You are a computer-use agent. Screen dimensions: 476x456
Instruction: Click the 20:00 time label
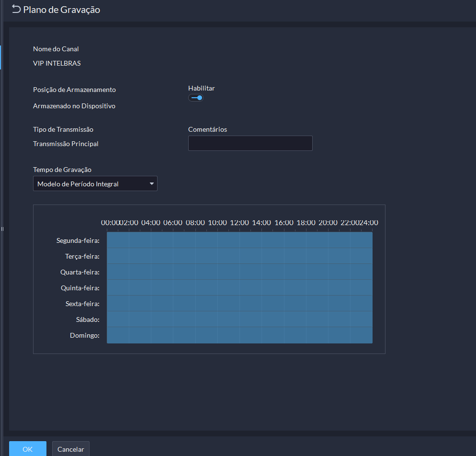point(328,223)
